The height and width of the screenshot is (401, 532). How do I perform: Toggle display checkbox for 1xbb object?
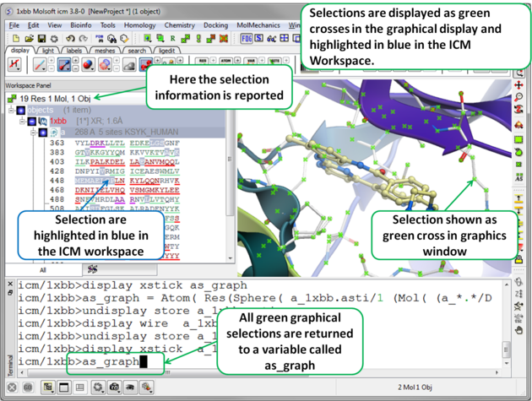[x=32, y=122]
